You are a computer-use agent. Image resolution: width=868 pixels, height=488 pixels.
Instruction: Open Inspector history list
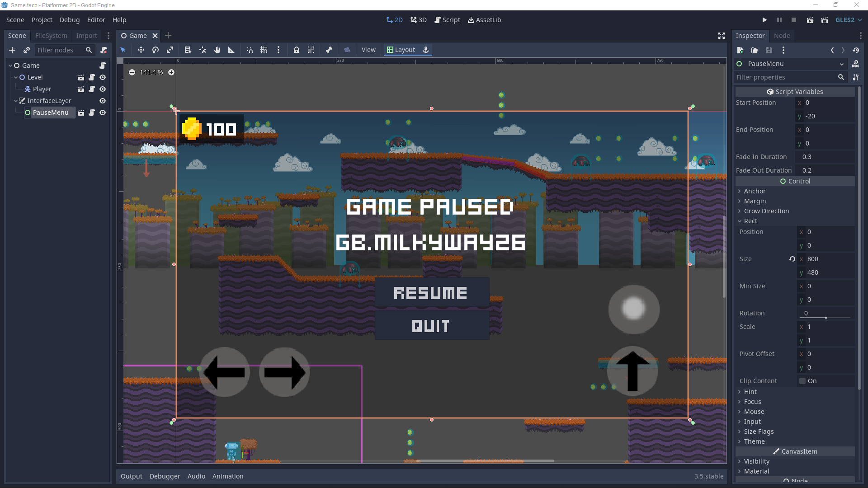(856, 50)
